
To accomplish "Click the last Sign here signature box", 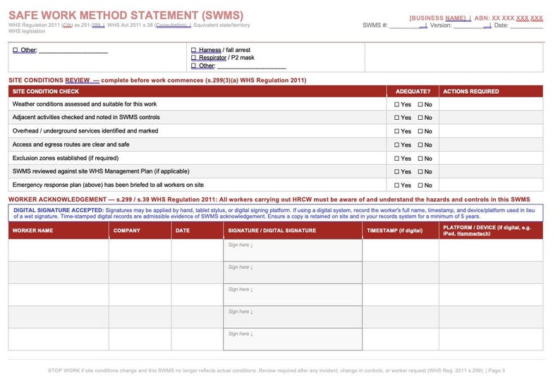I will pyautogui.click(x=293, y=339).
